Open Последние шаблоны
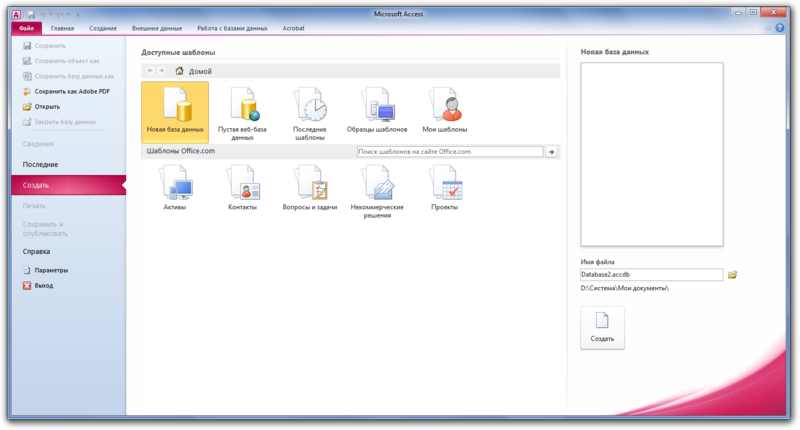The image size is (800, 430). (x=310, y=113)
